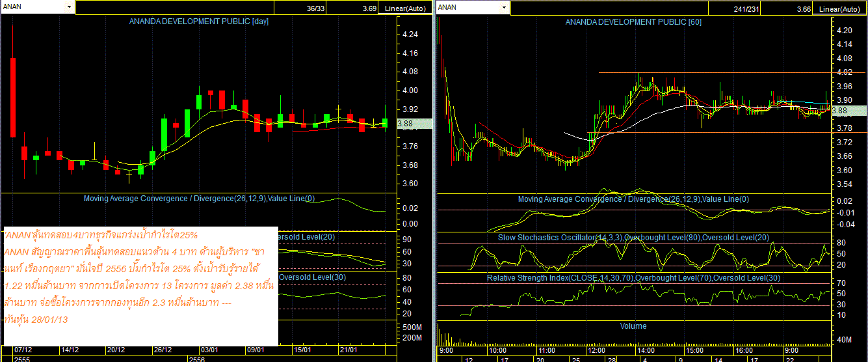
Task: Click the 241/231 value in 60-minute chart header
Action: click(746, 8)
